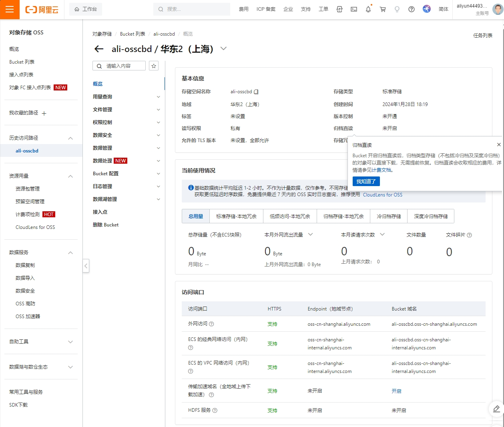The width and height of the screenshot is (504, 427).
Task: Go back using the left arrow
Action: tap(99, 49)
